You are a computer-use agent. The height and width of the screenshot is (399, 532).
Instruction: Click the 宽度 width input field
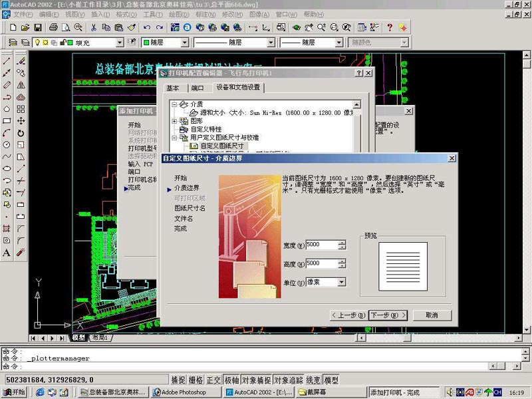pos(322,245)
